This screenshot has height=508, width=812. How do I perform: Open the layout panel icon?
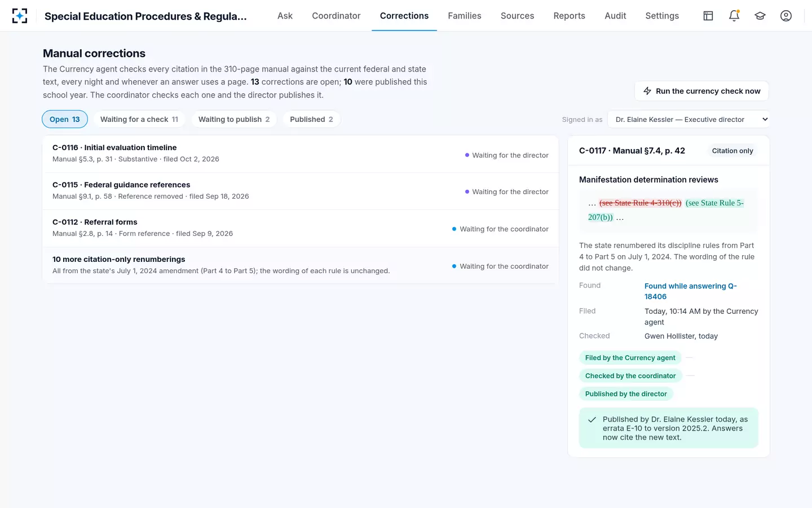(708, 16)
